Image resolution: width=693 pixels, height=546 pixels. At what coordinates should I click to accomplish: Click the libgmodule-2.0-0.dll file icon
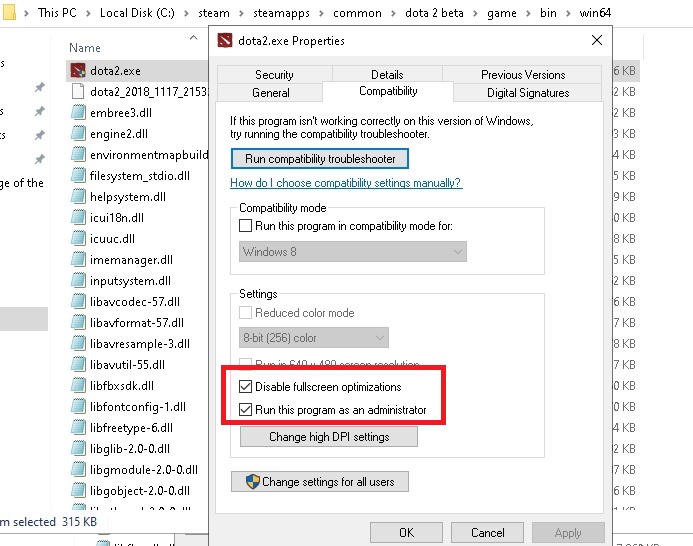point(78,470)
